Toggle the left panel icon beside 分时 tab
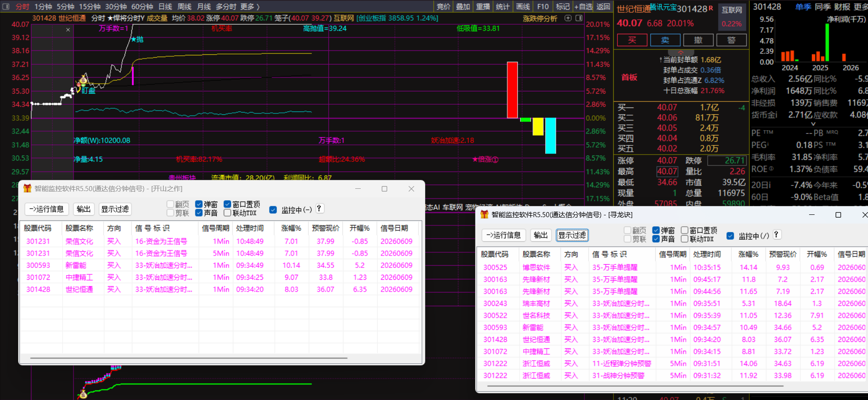The image size is (868, 400). coord(6,6)
